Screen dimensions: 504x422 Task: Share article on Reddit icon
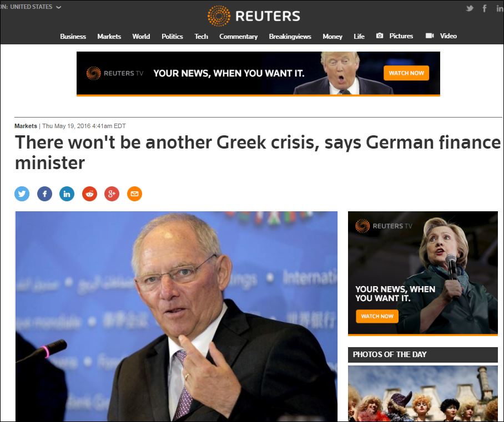pos(90,194)
